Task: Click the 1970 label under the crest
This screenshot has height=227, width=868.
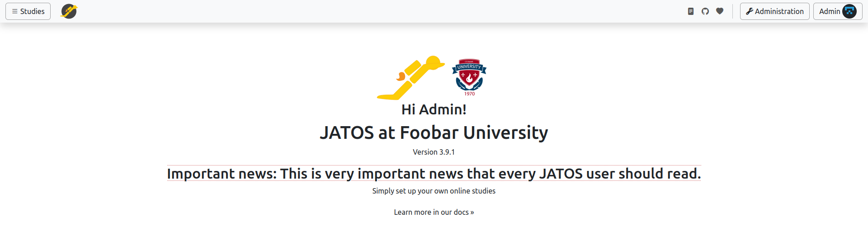Action: [470, 94]
